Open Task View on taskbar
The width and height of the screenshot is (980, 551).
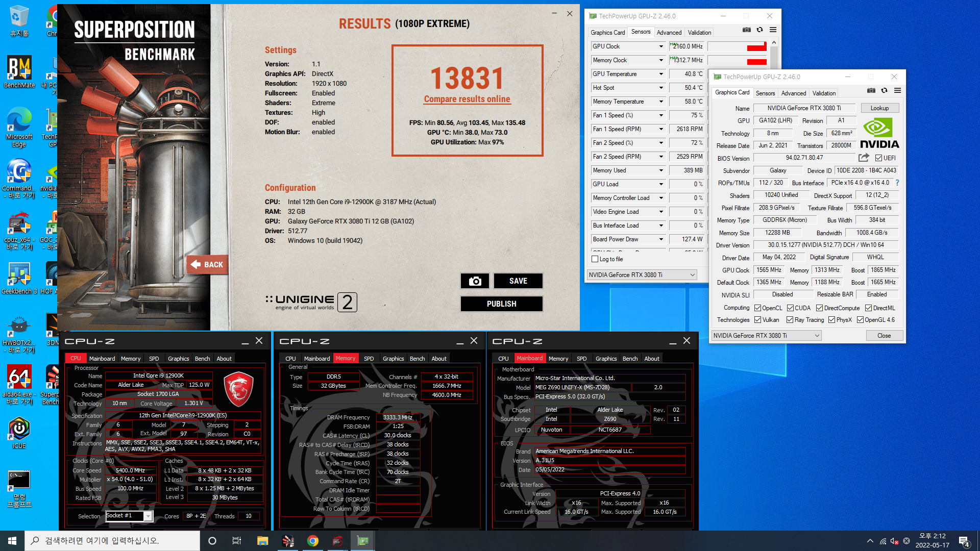tap(236, 541)
